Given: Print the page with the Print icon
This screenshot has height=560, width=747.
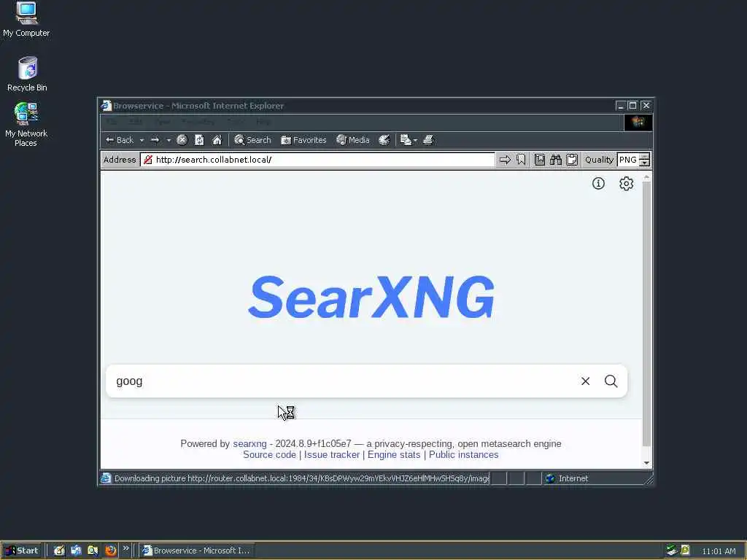Looking at the screenshot, I should pyautogui.click(x=428, y=140).
